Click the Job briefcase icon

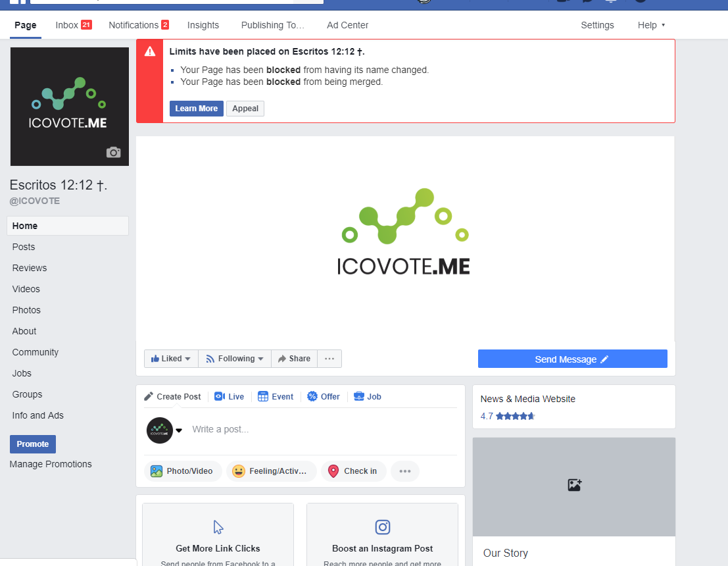click(x=359, y=396)
